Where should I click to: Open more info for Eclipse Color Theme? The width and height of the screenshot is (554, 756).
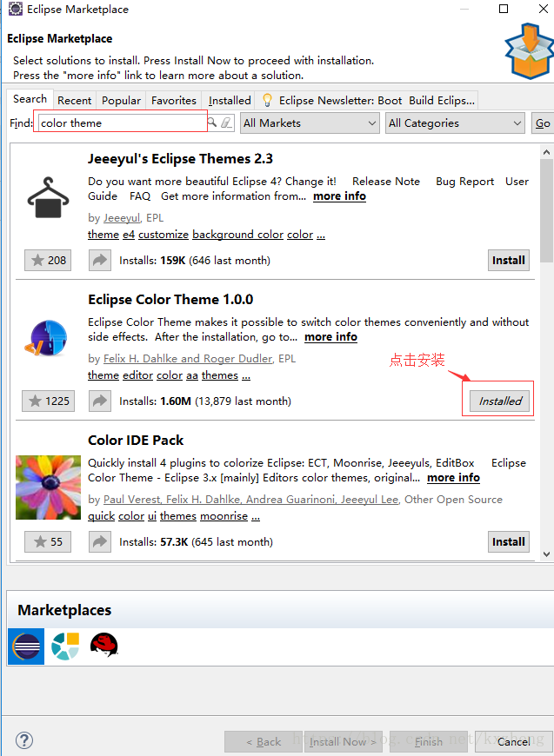click(330, 337)
